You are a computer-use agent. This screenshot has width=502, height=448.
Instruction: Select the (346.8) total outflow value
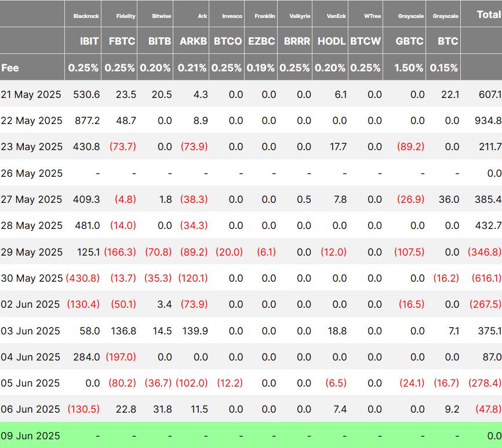485,252
